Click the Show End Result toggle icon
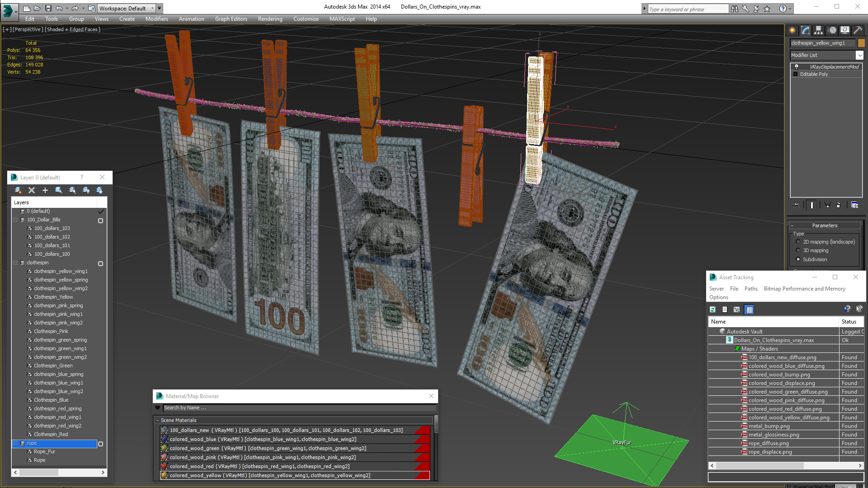Viewport: 868px width, 488px height. click(812, 205)
